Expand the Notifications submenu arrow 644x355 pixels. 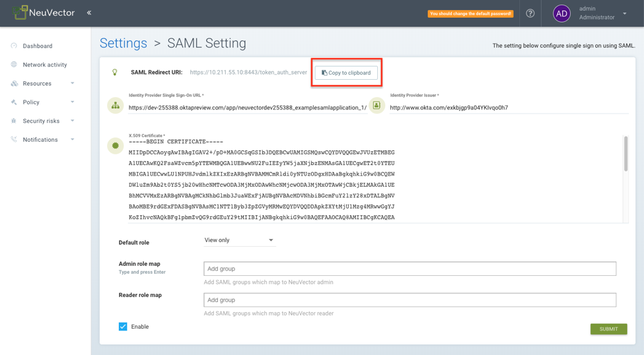72,139
